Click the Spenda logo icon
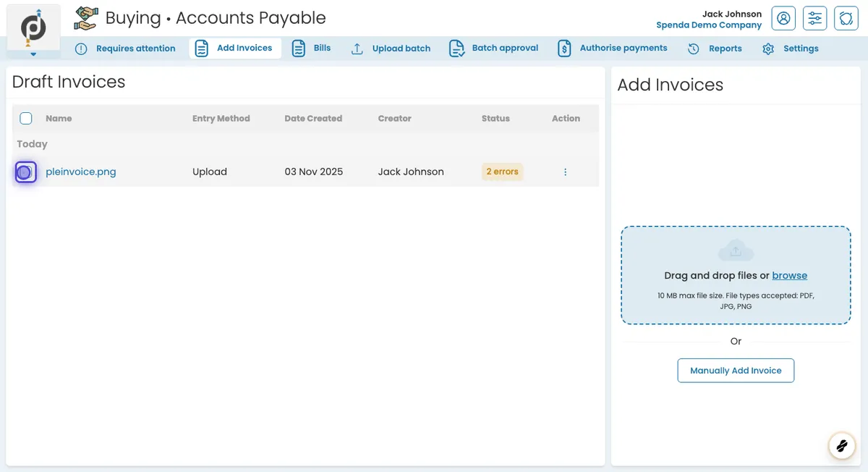The height and width of the screenshot is (472, 868). (x=33, y=28)
